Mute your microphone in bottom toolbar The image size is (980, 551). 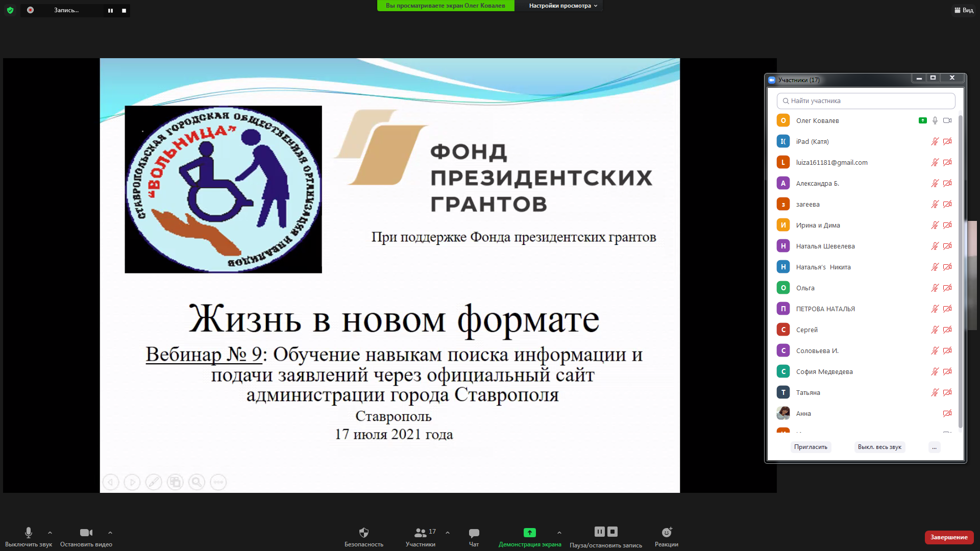tap(29, 533)
